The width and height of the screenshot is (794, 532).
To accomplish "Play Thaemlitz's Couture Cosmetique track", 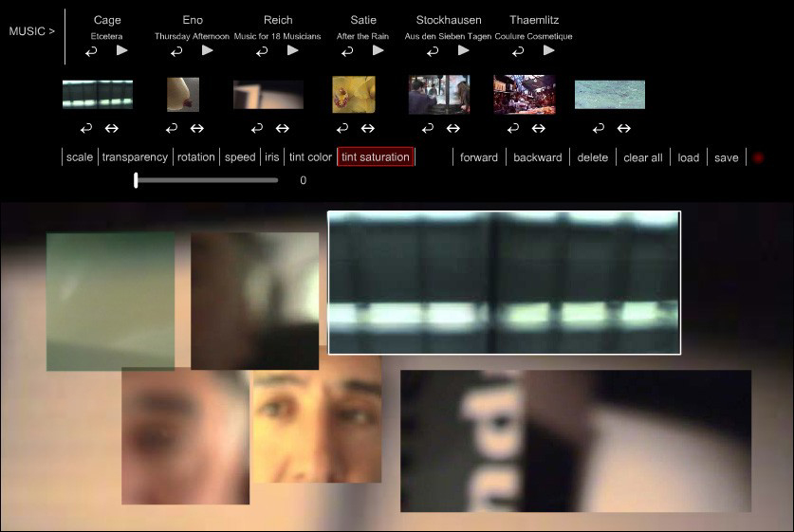I will 549,50.
